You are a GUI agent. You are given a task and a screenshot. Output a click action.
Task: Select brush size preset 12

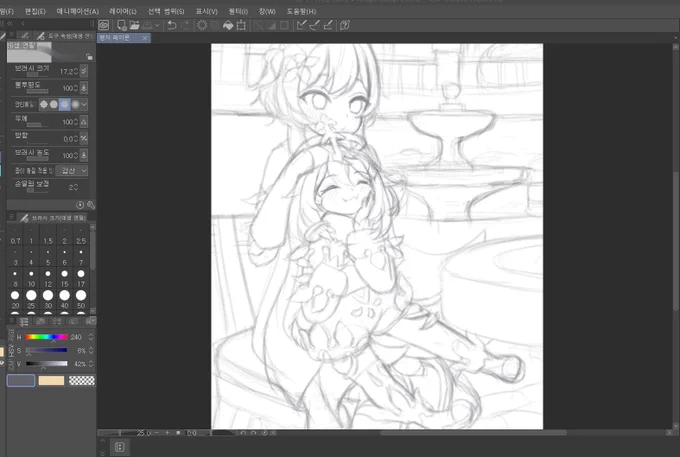48,279
